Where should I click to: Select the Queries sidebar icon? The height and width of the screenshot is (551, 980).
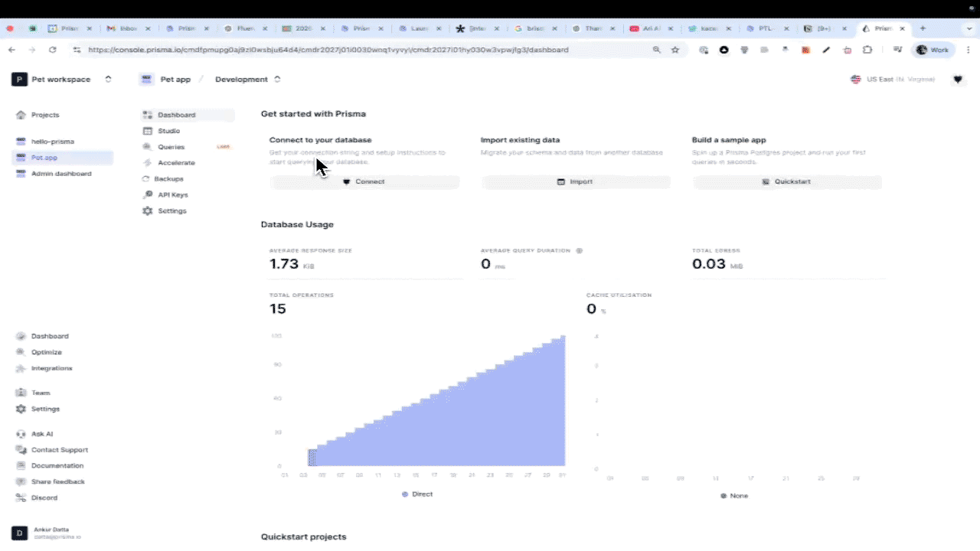(148, 146)
